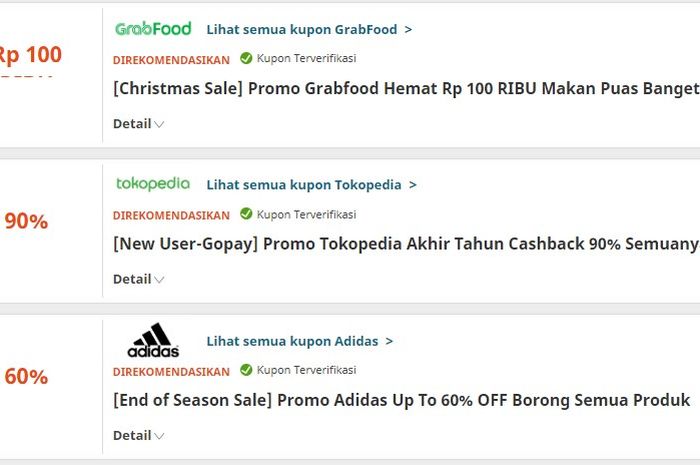Click arrow after Lihat semua kupon GrabFood
Image resolution: width=700 pixels, height=465 pixels.
point(408,29)
